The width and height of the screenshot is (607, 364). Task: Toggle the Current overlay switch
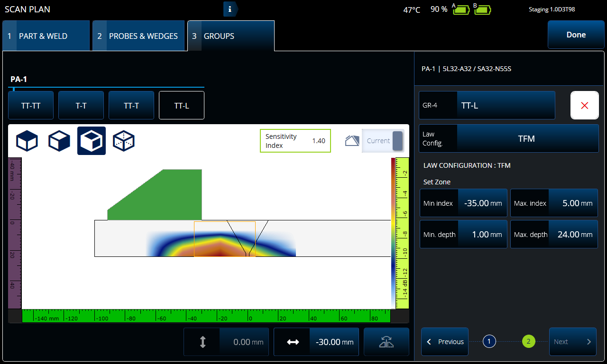point(383,141)
